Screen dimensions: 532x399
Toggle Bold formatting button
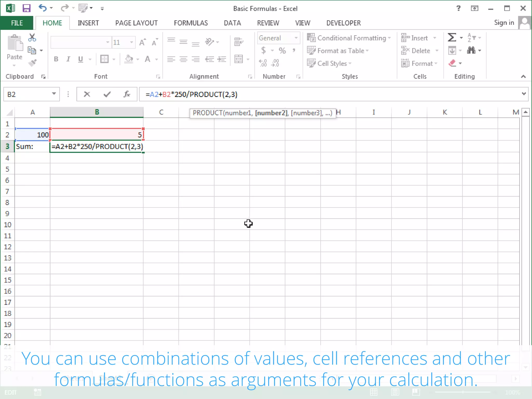point(56,59)
